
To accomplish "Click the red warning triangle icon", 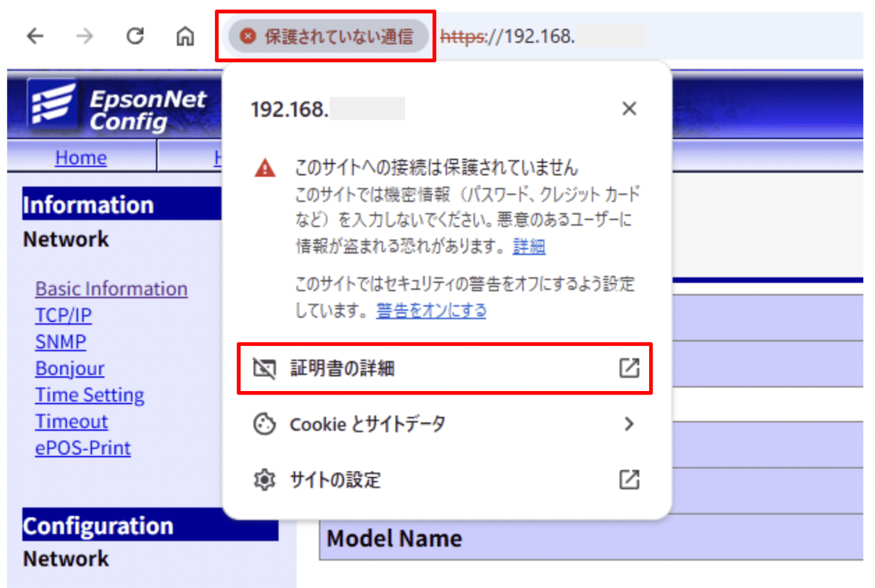I will 264,168.
